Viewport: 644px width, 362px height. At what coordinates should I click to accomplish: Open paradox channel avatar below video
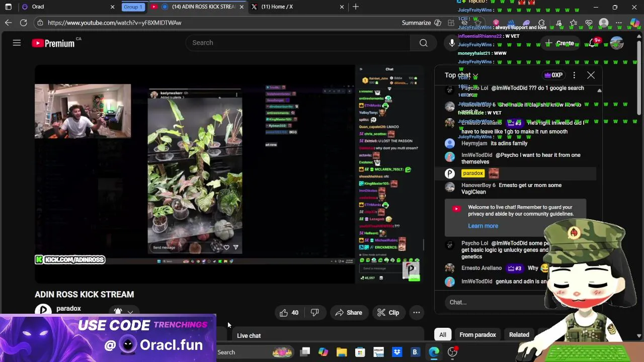point(43,310)
